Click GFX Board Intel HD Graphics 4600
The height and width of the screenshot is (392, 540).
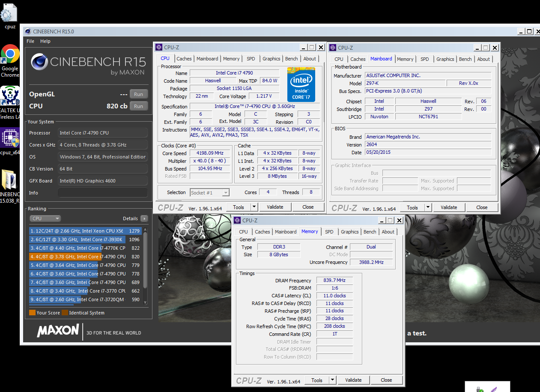103,181
